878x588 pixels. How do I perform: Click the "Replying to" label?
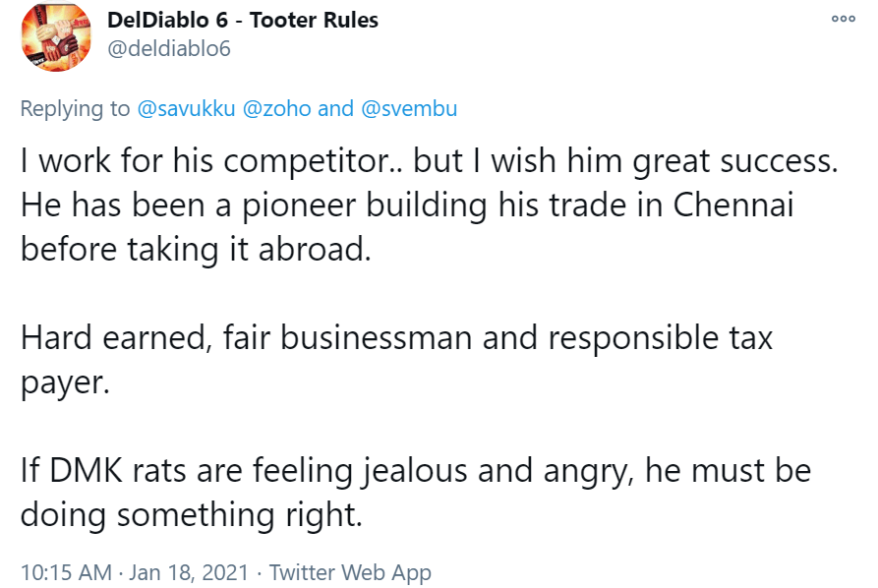75,108
